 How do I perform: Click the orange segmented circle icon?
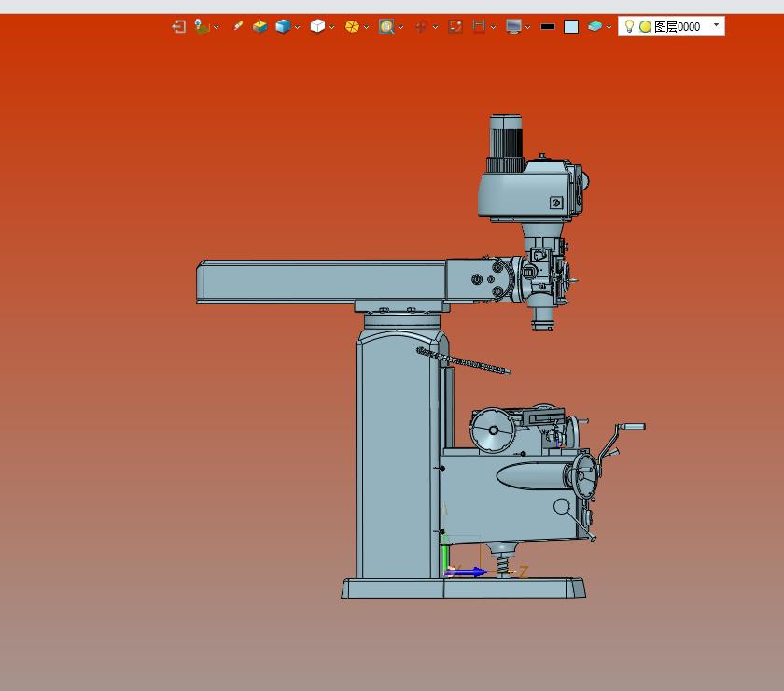click(352, 26)
